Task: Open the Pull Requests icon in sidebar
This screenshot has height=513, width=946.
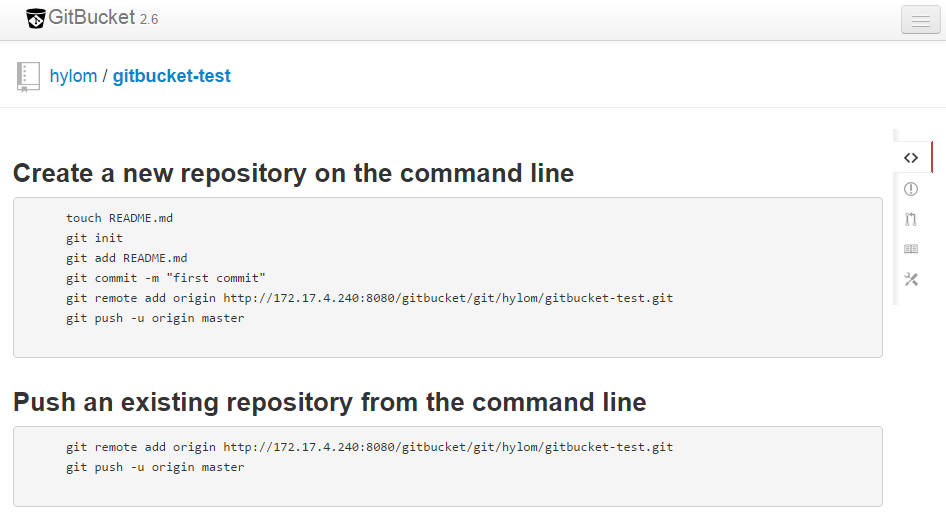Action: coord(911,219)
